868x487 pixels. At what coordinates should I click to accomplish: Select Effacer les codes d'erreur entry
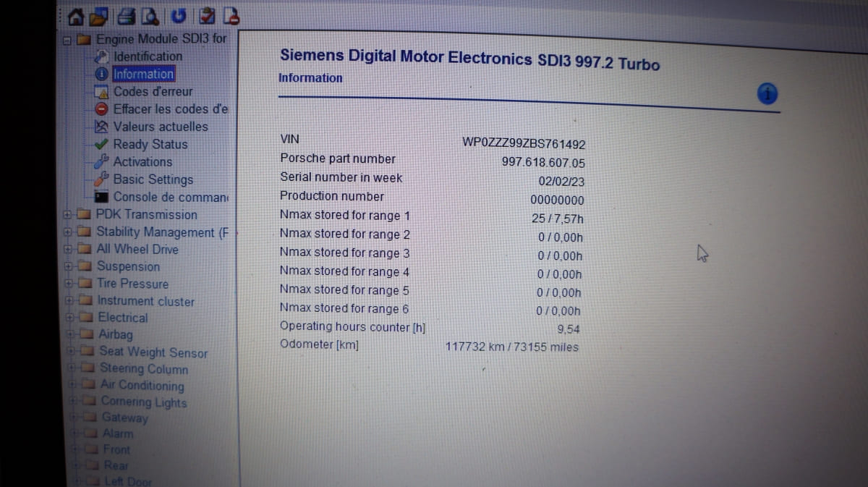(170, 109)
